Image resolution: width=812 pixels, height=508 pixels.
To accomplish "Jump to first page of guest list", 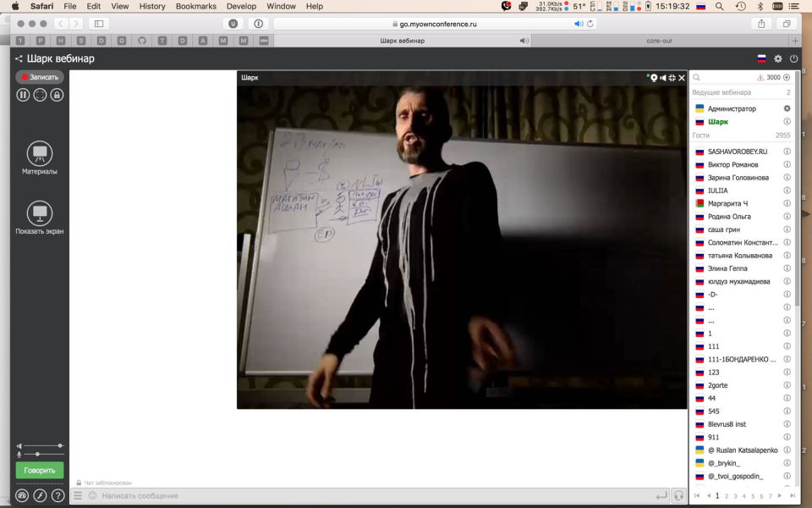I will coord(696,496).
